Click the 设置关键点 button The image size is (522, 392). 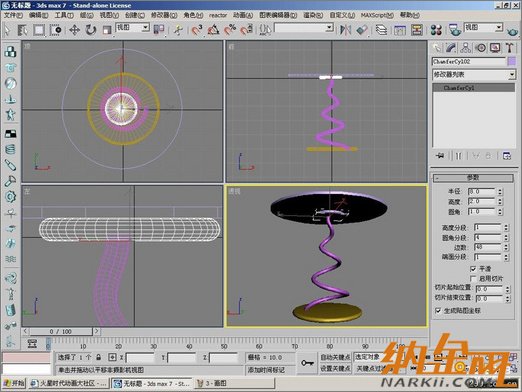coord(335,368)
